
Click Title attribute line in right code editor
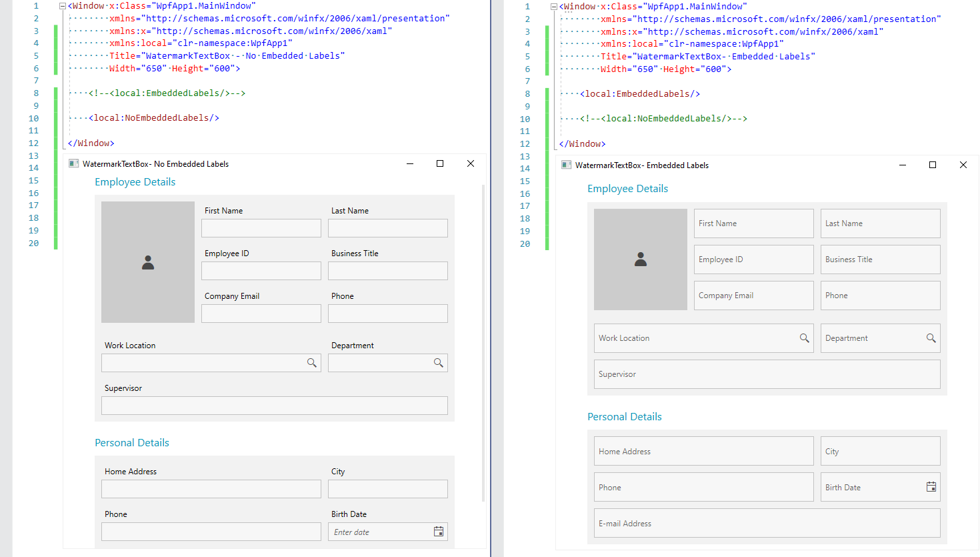(x=707, y=57)
